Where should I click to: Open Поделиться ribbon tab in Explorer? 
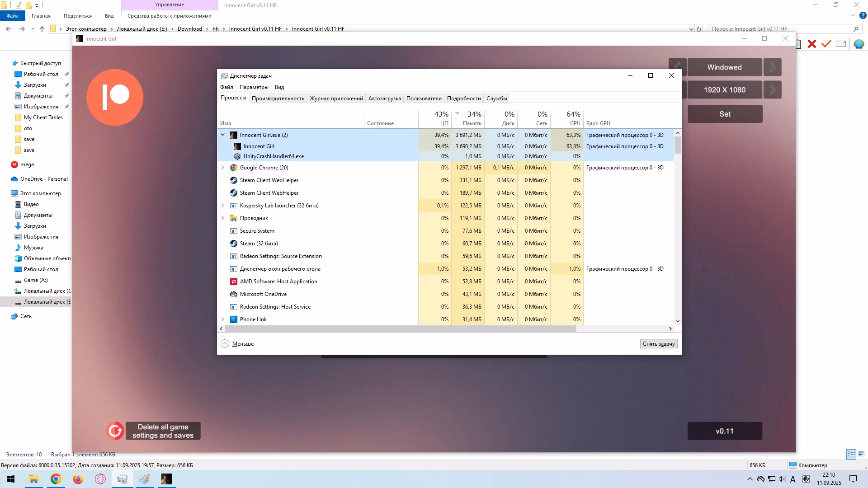click(77, 16)
